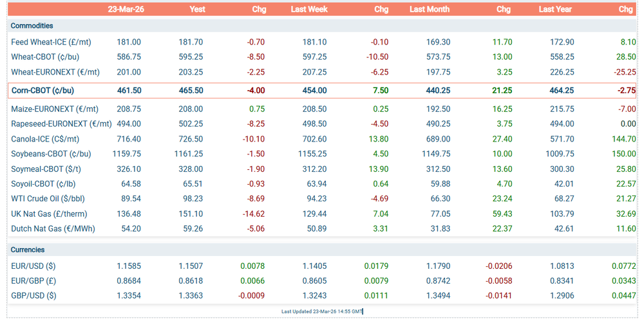Choose the Rapeseed-EURONEXT row
The height and width of the screenshot is (321, 644).
(x=322, y=124)
